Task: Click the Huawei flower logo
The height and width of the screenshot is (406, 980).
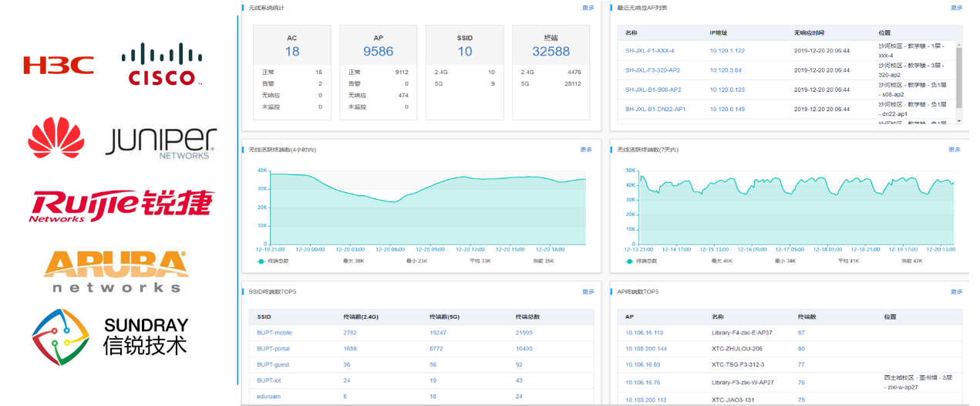Action: [56, 137]
